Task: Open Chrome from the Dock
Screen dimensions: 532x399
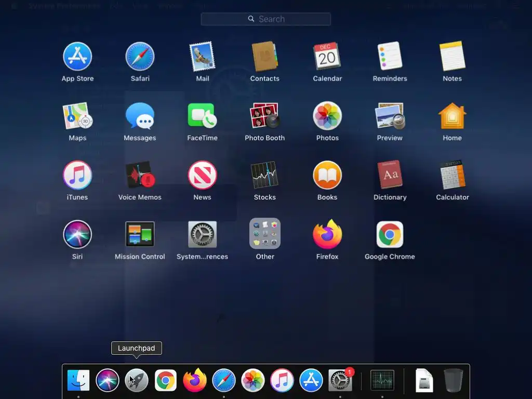Action: pyautogui.click(x=166, y=380)
